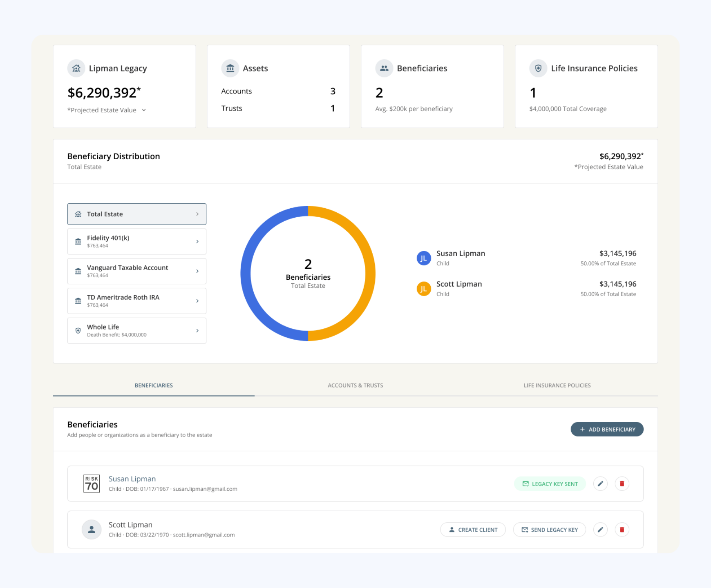This screenshot has height=588, width=711.
Task: Switch to the Life Insurance Policies tab
Action: pyautogui.click(x=557, y=385)
